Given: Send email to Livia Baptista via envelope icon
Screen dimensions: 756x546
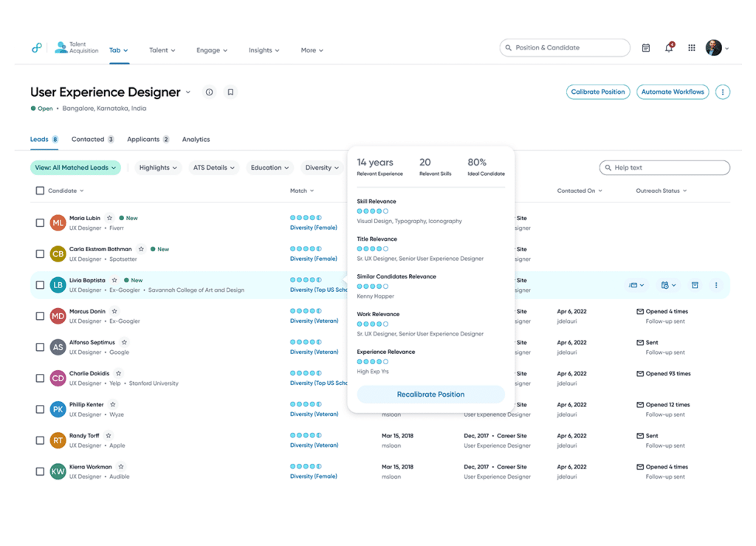Looking at the screenshot, I should [633, 284].
